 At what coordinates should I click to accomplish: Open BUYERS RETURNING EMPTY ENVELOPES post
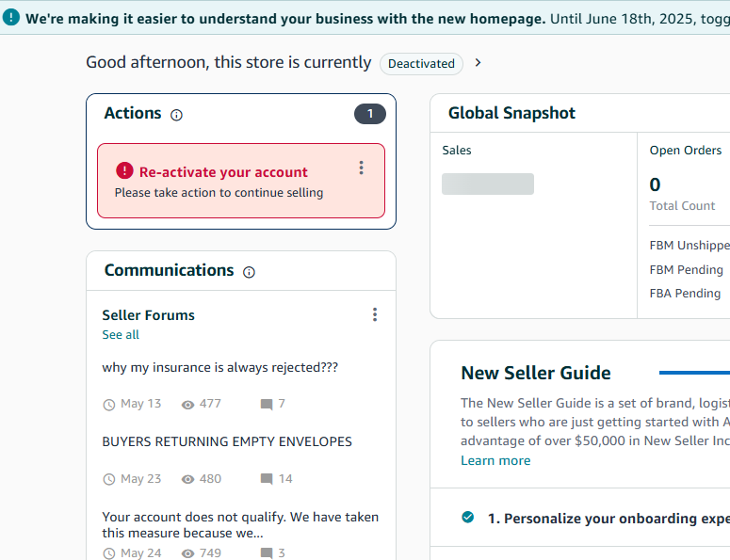pos(227,441)
